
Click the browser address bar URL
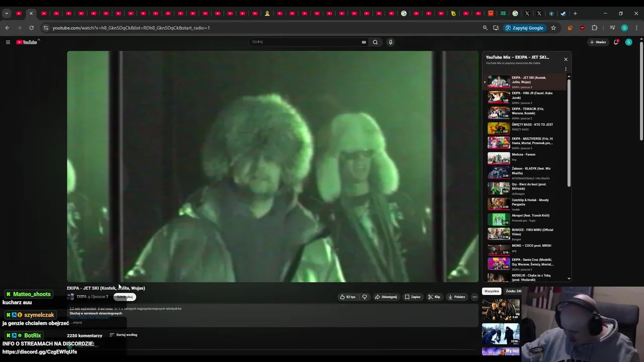(131, 28)
